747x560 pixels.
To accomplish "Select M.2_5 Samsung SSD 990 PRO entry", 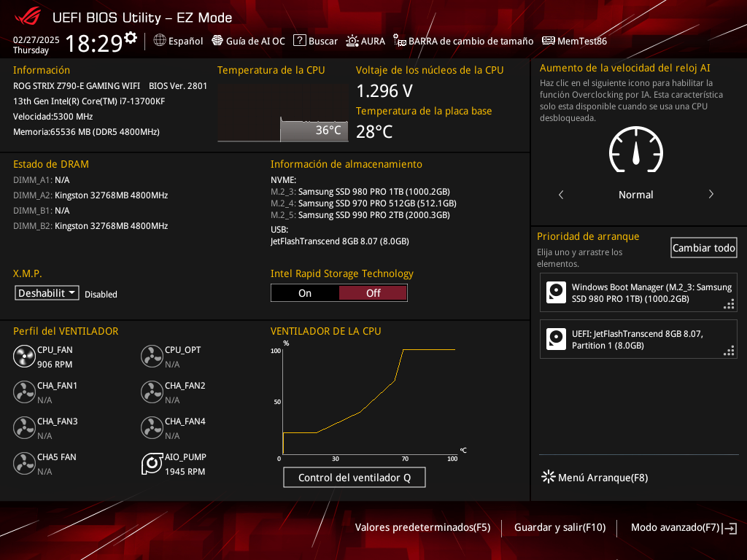I will (x=360, y=215).
